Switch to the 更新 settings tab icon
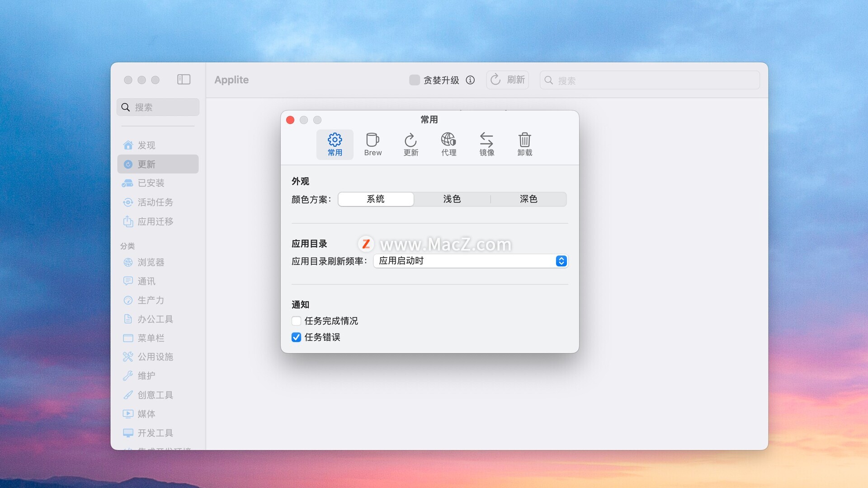Screen dimensions: 868x488 [x=410, y=144]
